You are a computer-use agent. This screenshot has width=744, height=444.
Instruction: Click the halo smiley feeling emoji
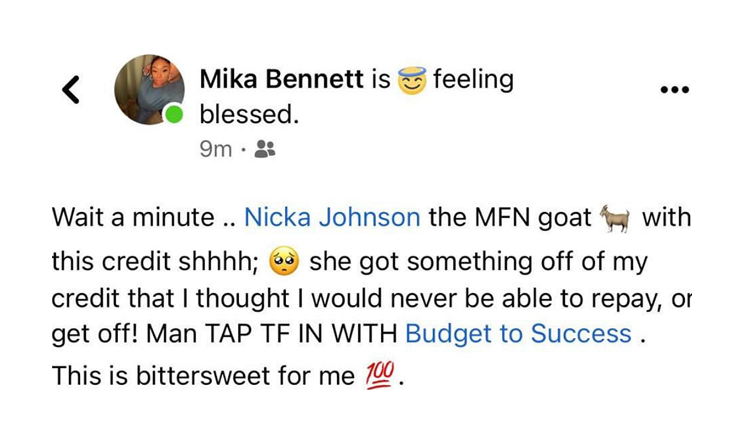(x=412, y=78)
